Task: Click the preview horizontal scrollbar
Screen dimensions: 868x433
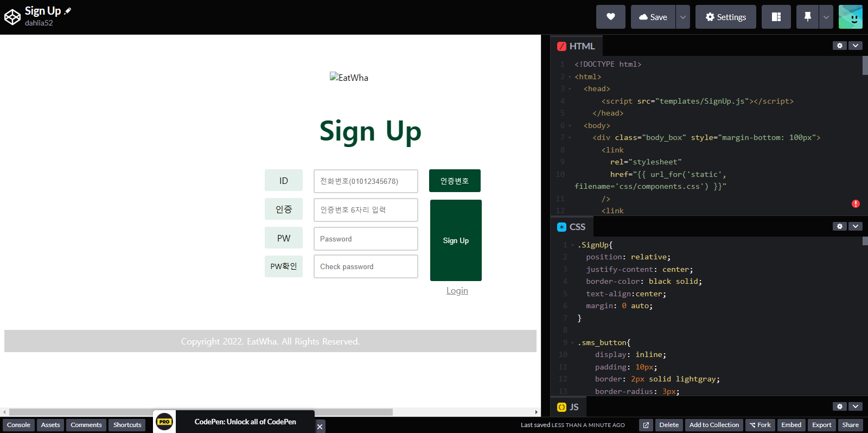Action: [x=201, y=412]
